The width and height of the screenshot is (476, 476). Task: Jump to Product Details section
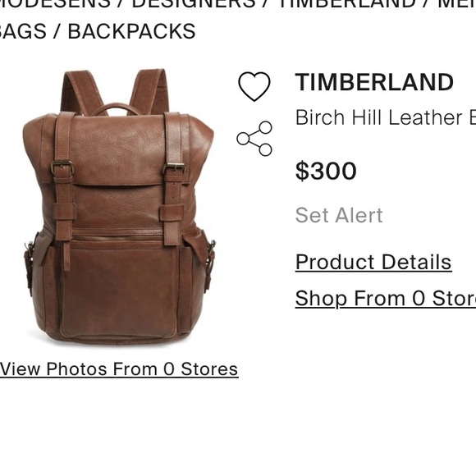pos(373,262)
